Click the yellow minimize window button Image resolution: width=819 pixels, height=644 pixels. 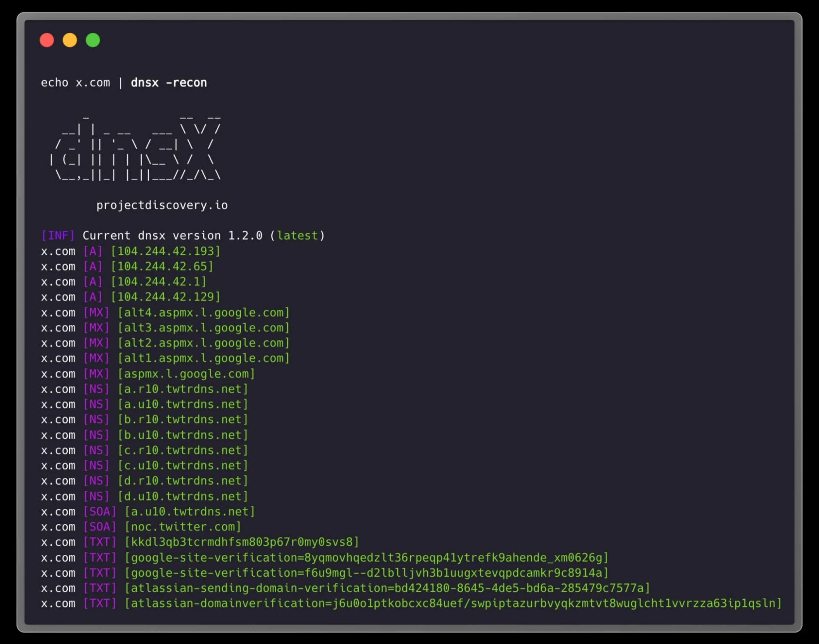pos(70,40)
